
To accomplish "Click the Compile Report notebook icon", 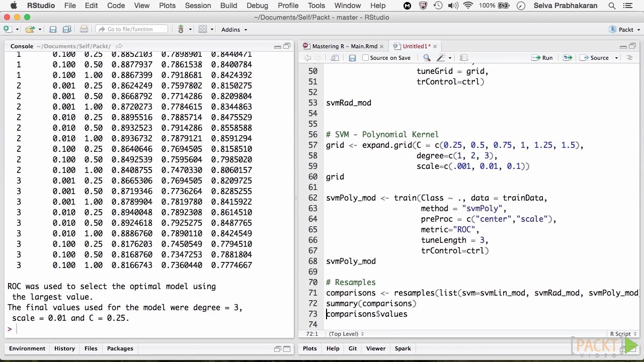I will 464,58.
